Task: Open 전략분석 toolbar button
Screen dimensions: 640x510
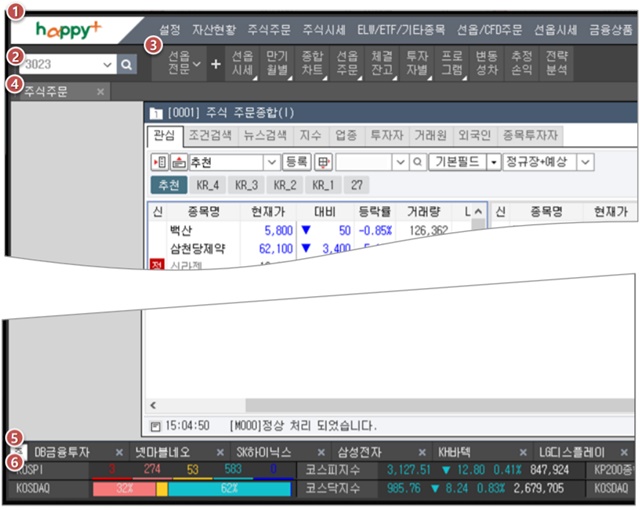Action: 557,63
